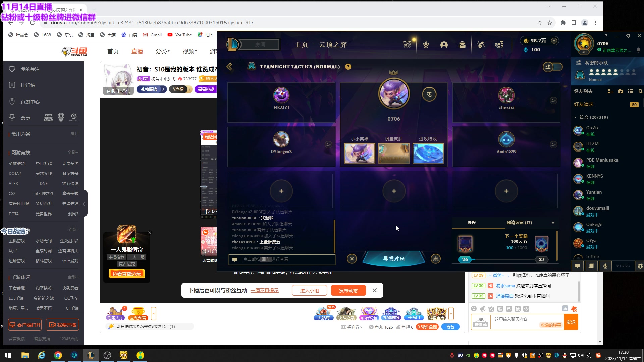Open the bug report icon next to V13.23
Image resolution: width=644 pixels, height=362 pixels.
[x=641, y=266]
